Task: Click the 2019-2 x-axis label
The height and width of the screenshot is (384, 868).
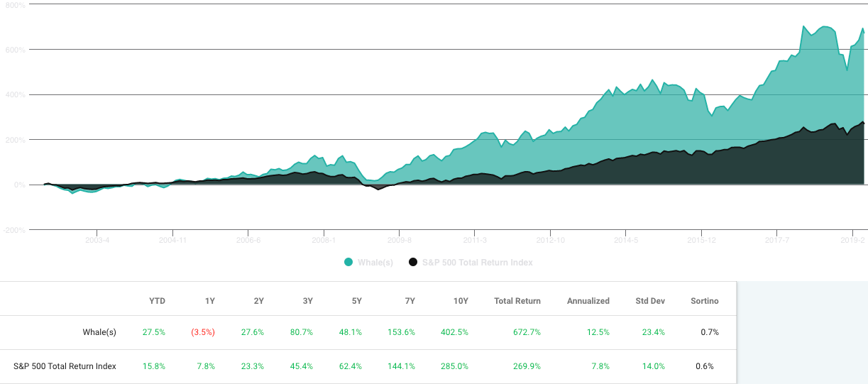Action: click(852, 240)
